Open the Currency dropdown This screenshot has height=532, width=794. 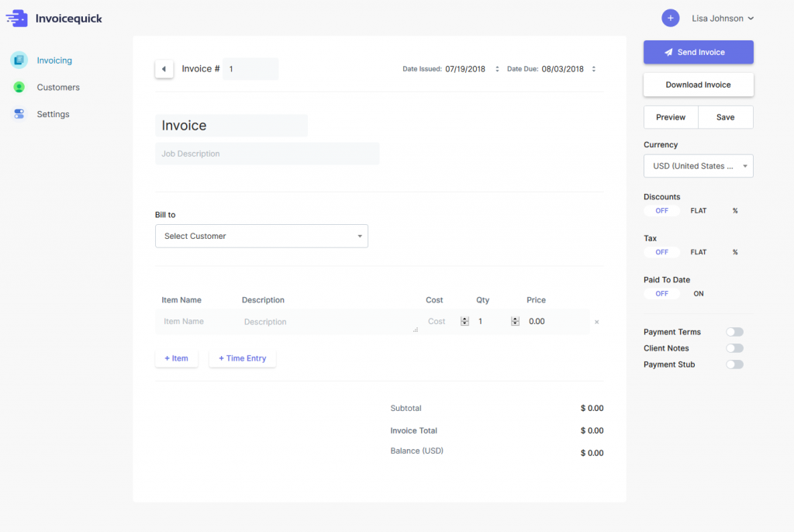tap(698, 165)
